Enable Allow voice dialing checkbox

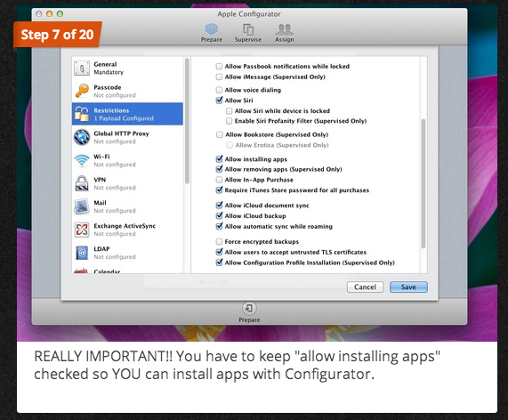coord(220,90)
